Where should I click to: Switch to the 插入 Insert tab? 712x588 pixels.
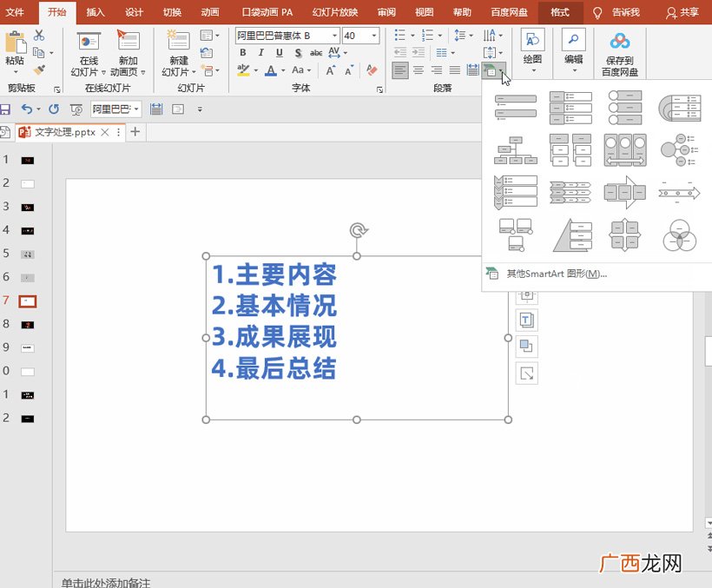(96, 12)
